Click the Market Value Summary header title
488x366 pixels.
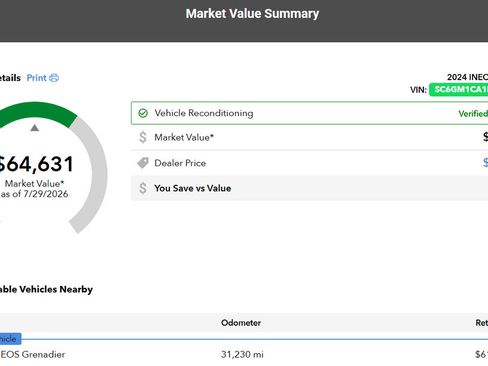point(252,14)
